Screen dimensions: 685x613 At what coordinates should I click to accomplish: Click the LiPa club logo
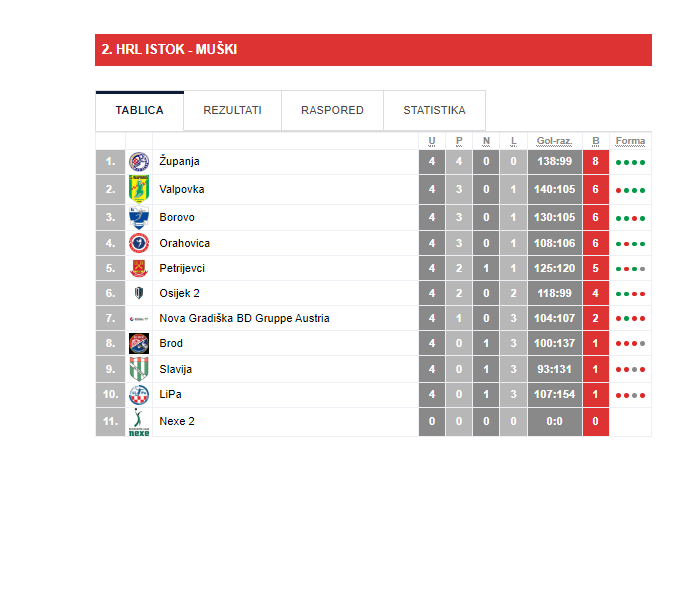tap(139, 395)
